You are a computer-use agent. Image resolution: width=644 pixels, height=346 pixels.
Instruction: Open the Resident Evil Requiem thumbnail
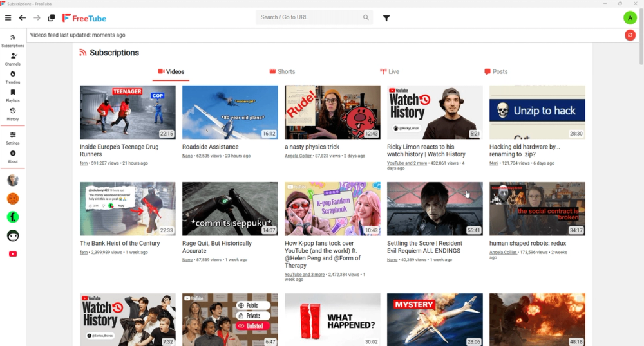[x=435, y=208]
